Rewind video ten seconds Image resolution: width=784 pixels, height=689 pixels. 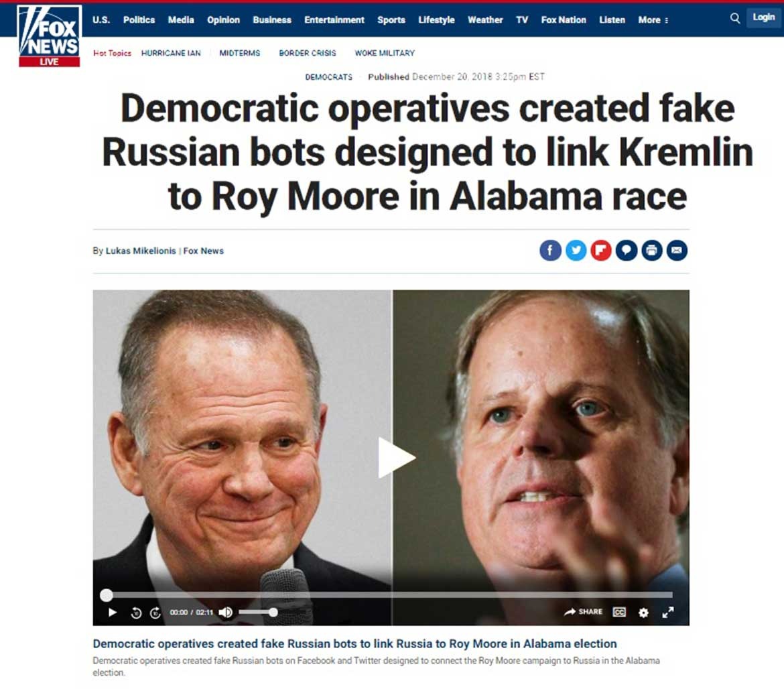click(x=136, y=613)
